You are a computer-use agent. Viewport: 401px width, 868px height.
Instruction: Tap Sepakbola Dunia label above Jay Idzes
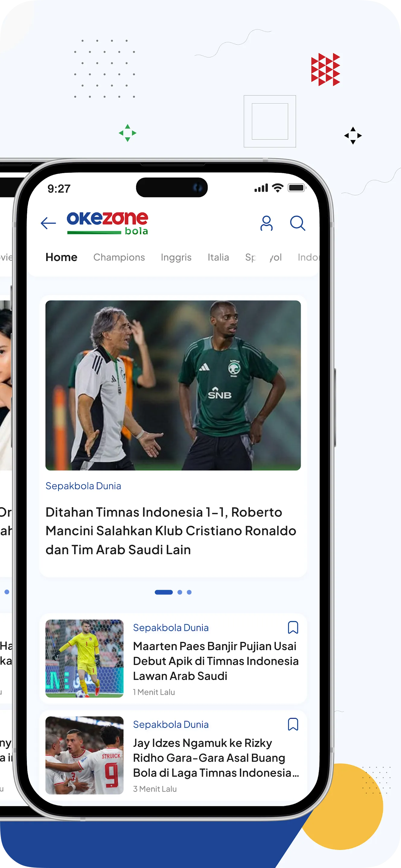point(171,725)
